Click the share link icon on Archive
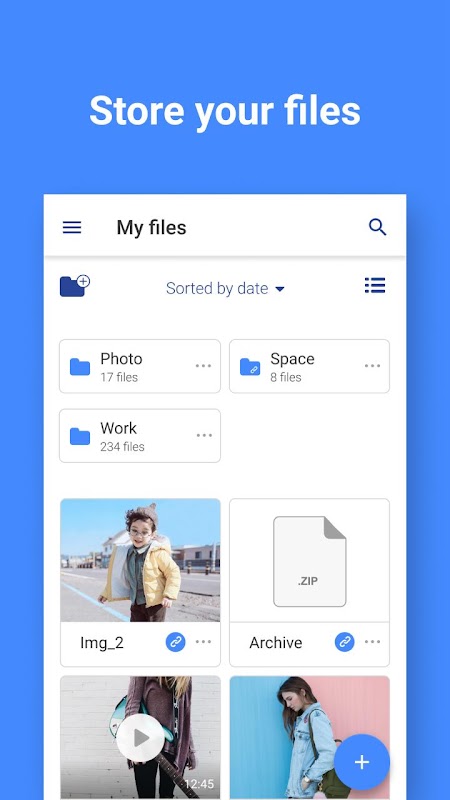 (345, 642)
